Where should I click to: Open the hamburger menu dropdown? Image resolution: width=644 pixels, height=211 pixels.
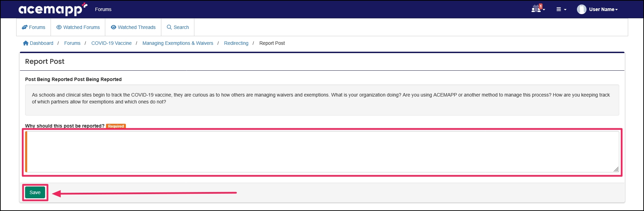pyautogui.click(x=561, y=10)
